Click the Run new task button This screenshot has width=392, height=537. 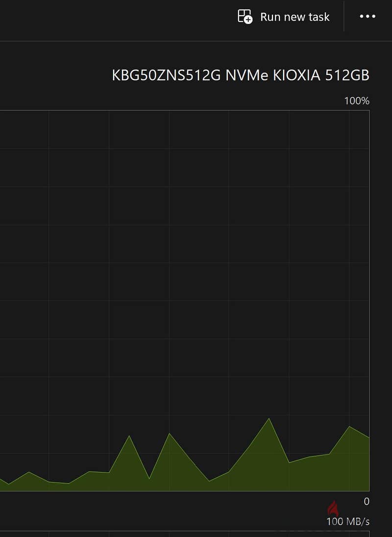[x=284, y=17]
